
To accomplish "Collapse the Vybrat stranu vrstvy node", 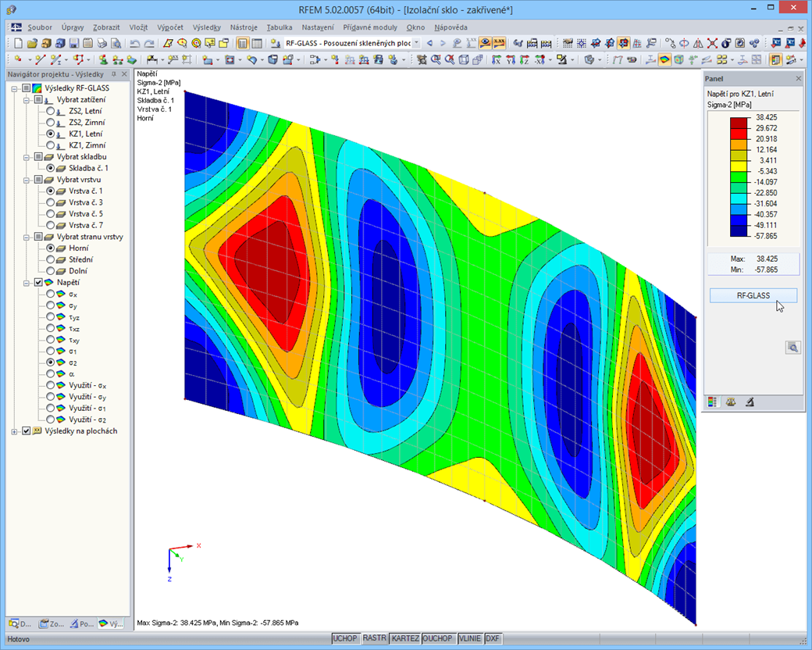I will click(27, 237).
